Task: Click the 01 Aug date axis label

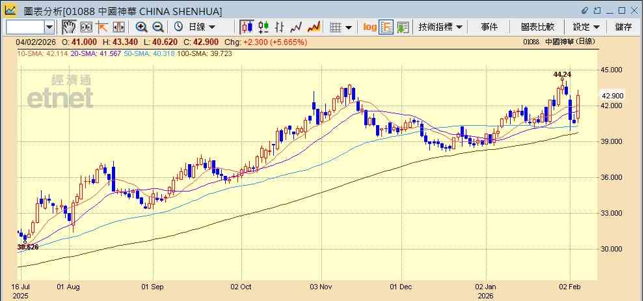Action: pos(68,287)
